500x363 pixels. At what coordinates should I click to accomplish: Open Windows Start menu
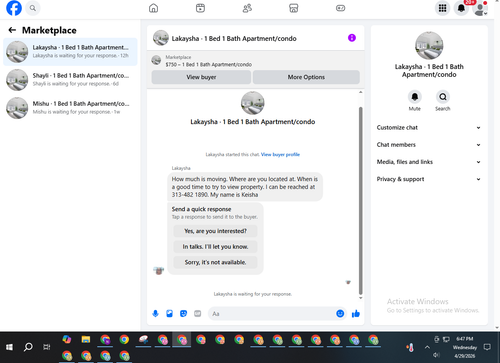point(9,347)
